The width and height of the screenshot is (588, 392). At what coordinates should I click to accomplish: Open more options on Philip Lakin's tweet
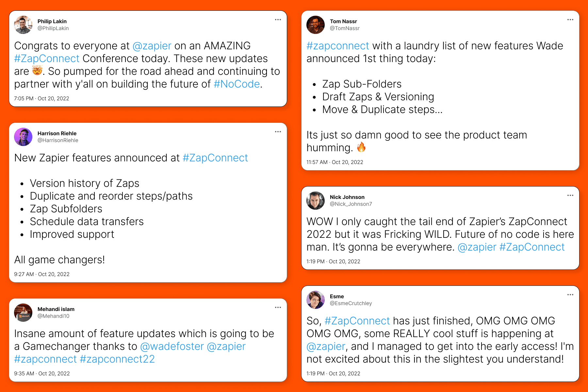click(x=278, y=20)
